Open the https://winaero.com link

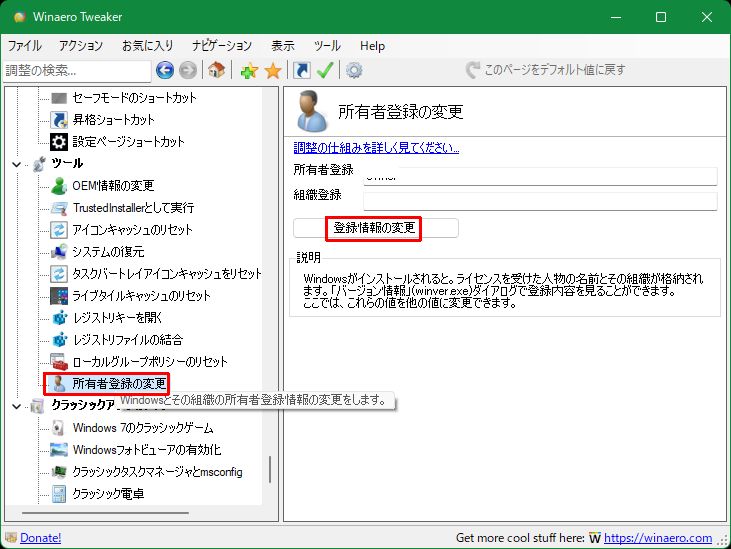coord(658,538)
